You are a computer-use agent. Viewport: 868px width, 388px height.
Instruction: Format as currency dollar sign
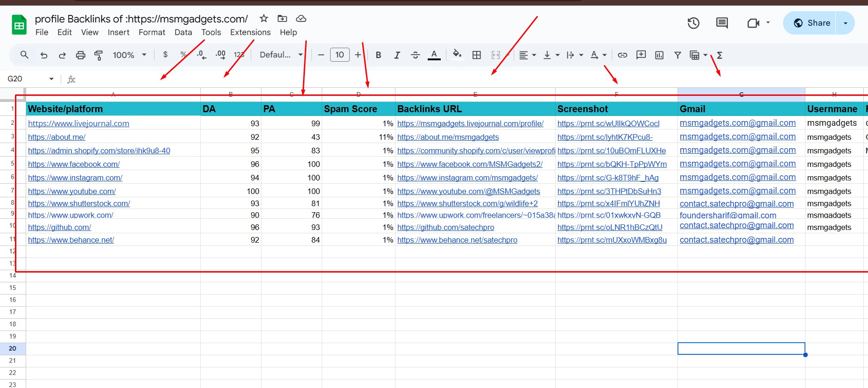coord(165,55)
